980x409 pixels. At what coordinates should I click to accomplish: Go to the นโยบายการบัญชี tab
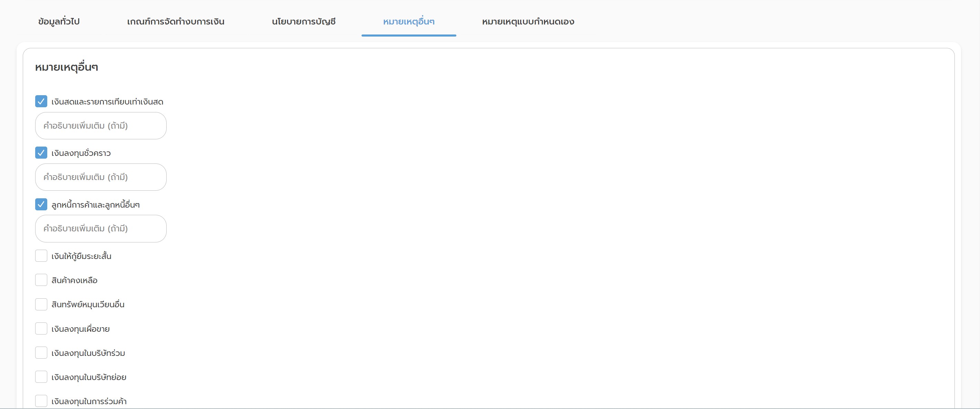coord(304,22)
